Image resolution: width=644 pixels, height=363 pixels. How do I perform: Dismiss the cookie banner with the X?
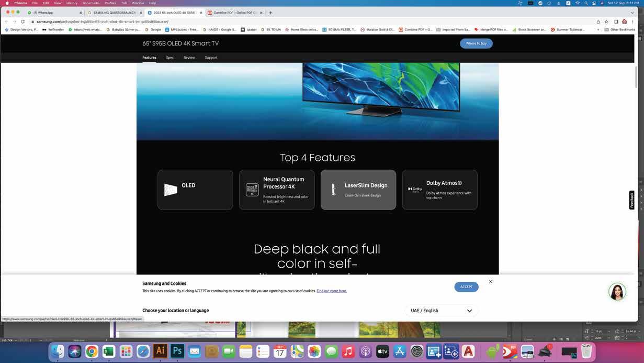(x=491, y=282)
